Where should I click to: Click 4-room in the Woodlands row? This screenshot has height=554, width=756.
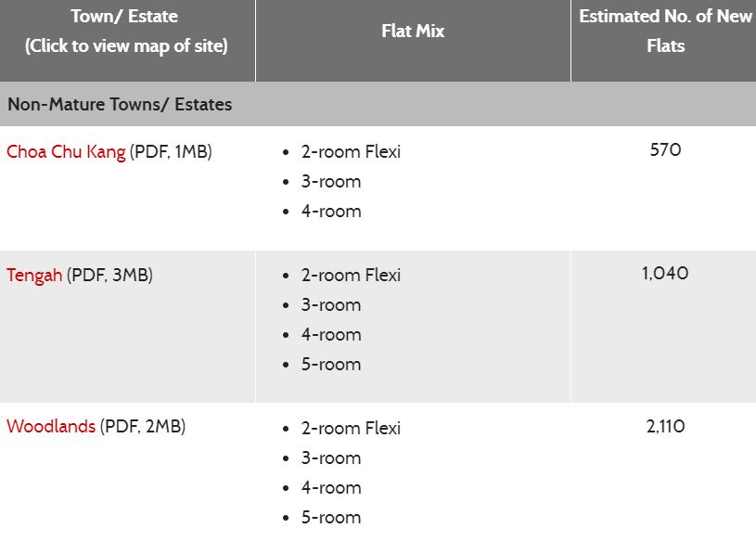tap(331, 488)
